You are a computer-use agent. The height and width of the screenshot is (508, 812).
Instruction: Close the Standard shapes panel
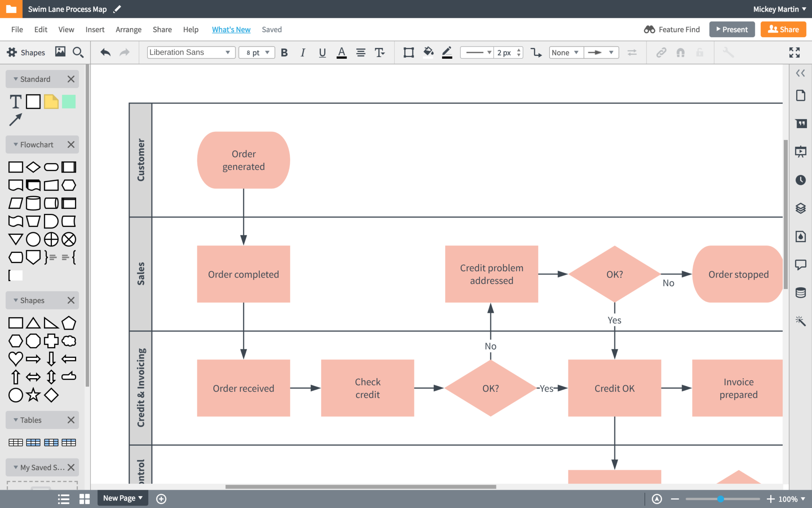(70, 79)
